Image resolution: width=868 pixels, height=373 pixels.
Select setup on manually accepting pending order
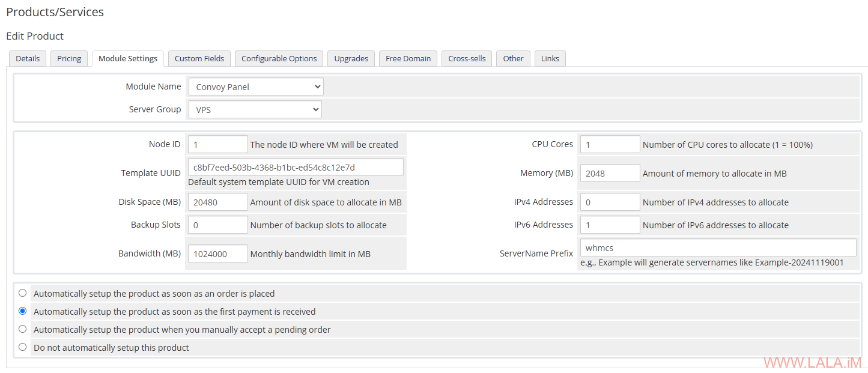[23, 329]
